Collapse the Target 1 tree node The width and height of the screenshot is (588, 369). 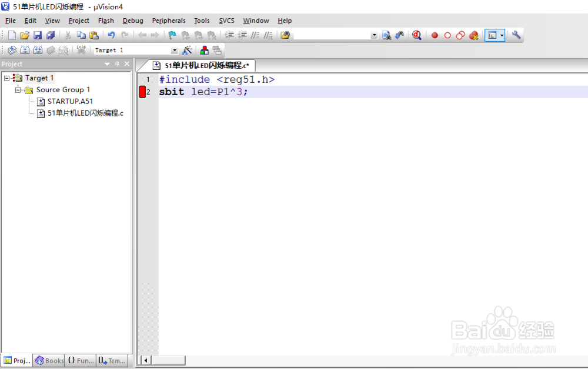6,78
